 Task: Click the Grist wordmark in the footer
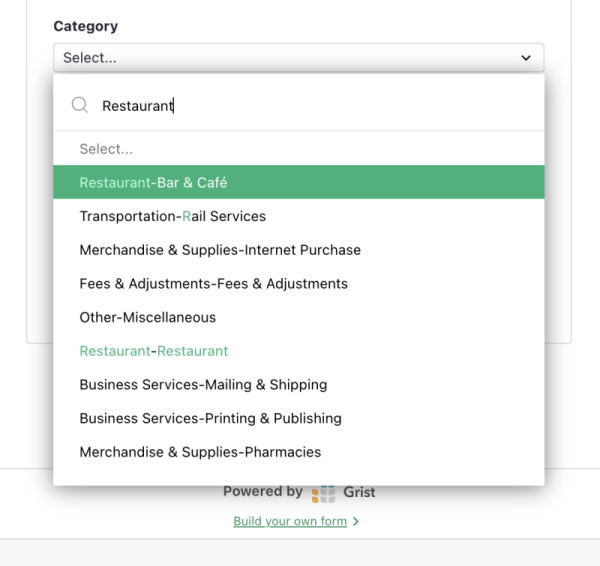(360, 492)
